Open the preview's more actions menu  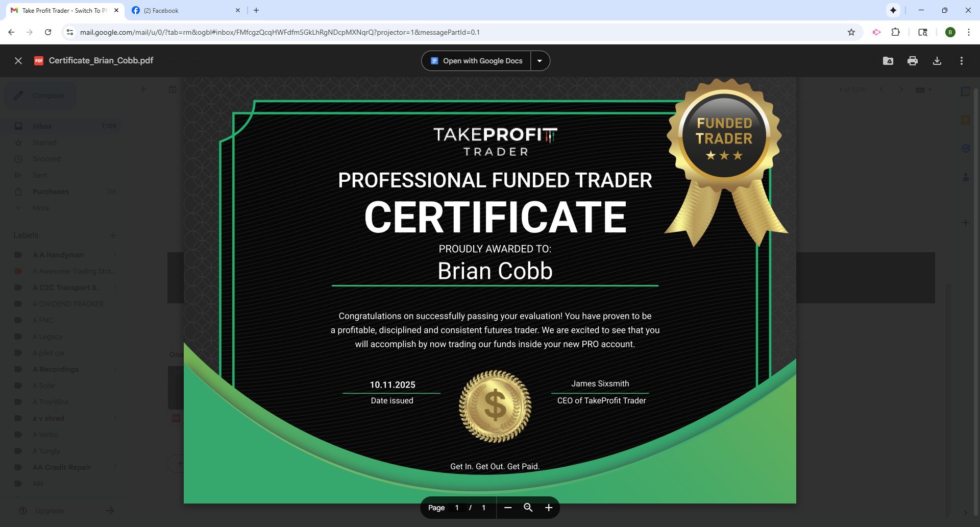pos(962,61)
